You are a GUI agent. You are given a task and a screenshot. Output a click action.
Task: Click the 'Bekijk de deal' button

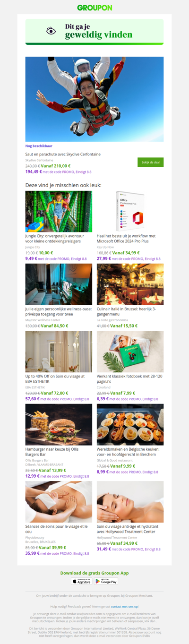tap(150, 162)
